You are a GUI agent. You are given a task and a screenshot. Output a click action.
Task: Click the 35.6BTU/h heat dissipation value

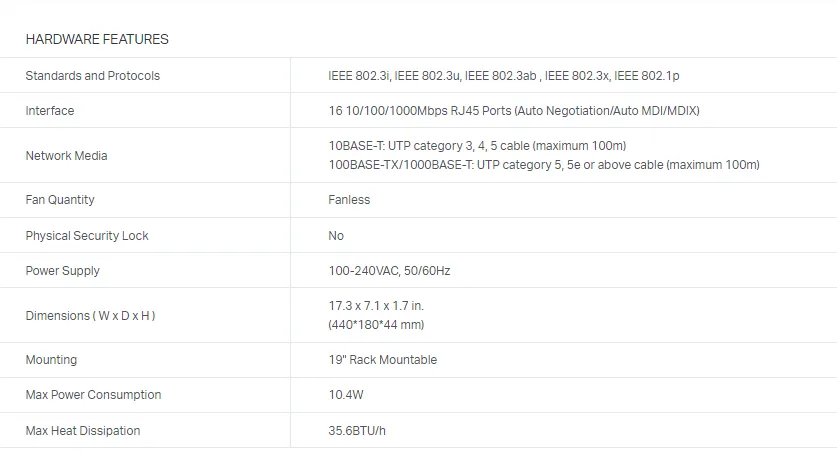tap(357, 431)
